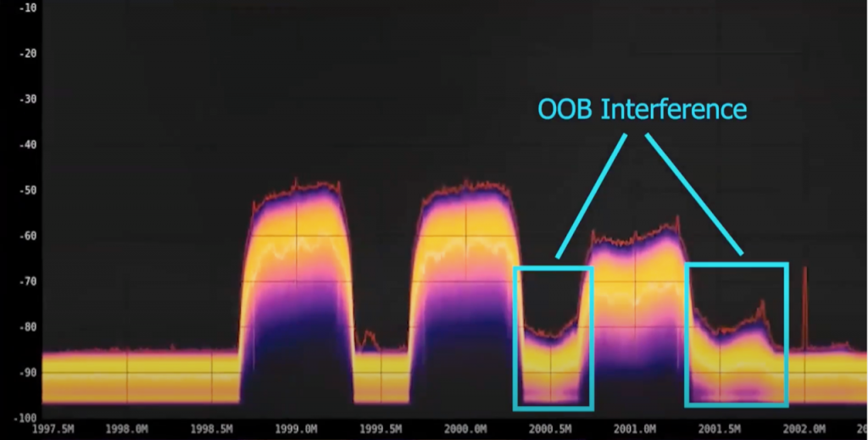Viewport: 868px width, 440px height.
Task: Click the 1998.5M frequency axis label
Action: [212, 429]
